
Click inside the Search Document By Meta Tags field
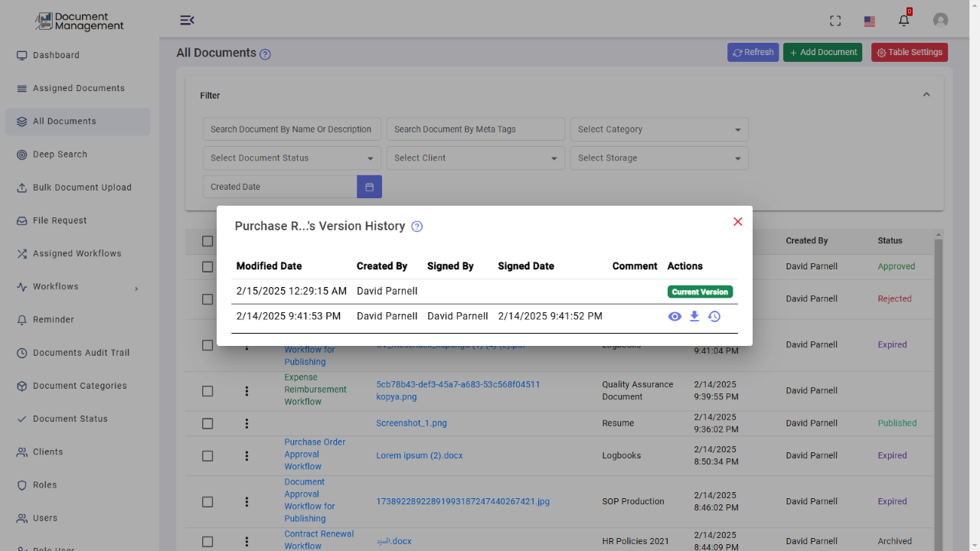[475, 129]
